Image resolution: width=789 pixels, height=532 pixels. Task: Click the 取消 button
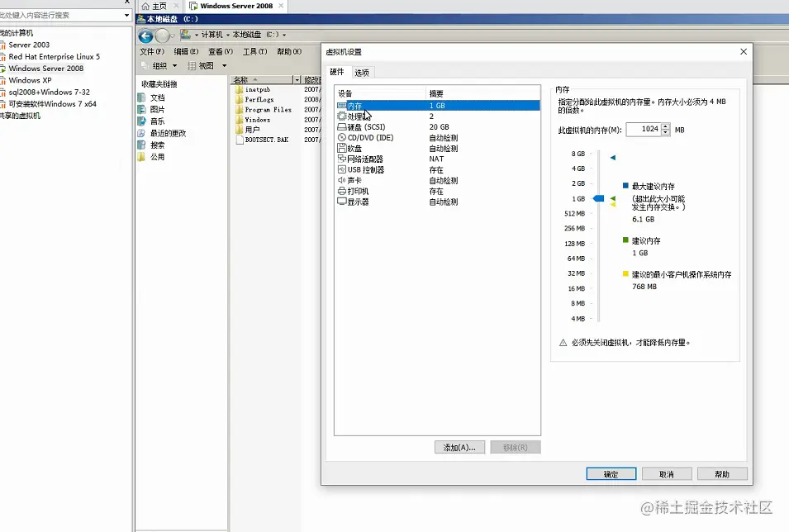coord(667,474)
